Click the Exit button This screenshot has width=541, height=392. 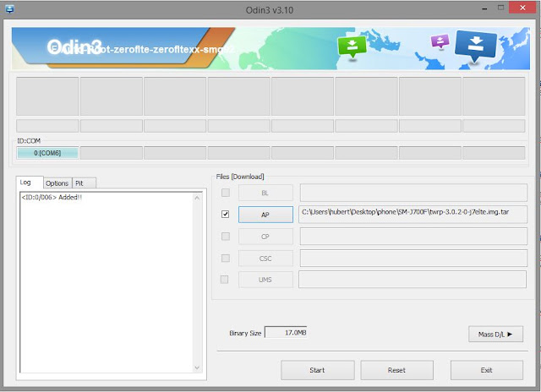tap(487, 370)
